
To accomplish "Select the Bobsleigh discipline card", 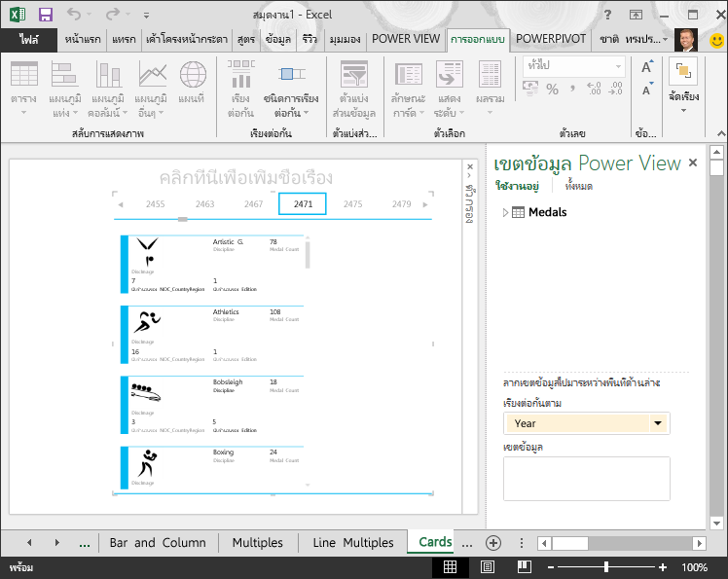I will coord(212,405).
